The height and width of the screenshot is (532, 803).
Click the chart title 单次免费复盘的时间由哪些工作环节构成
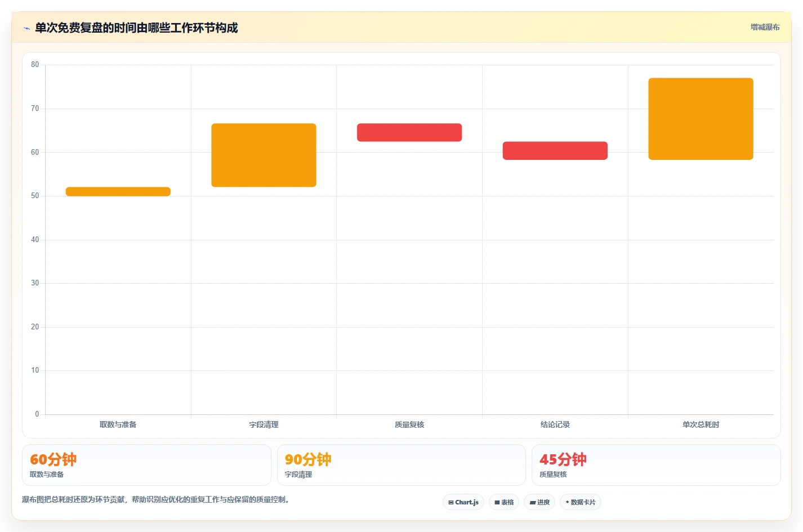(136, 28)
